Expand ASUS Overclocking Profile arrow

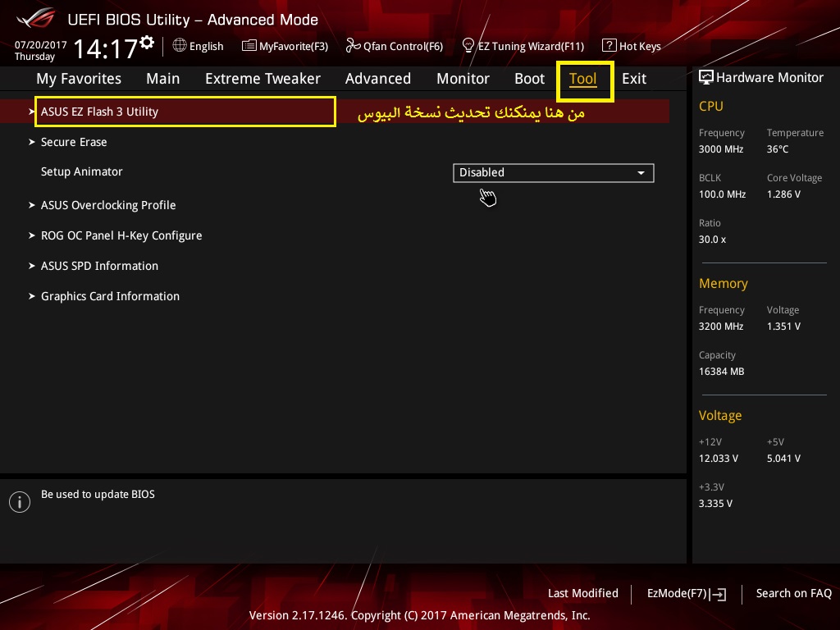click(x=32, y=204)
